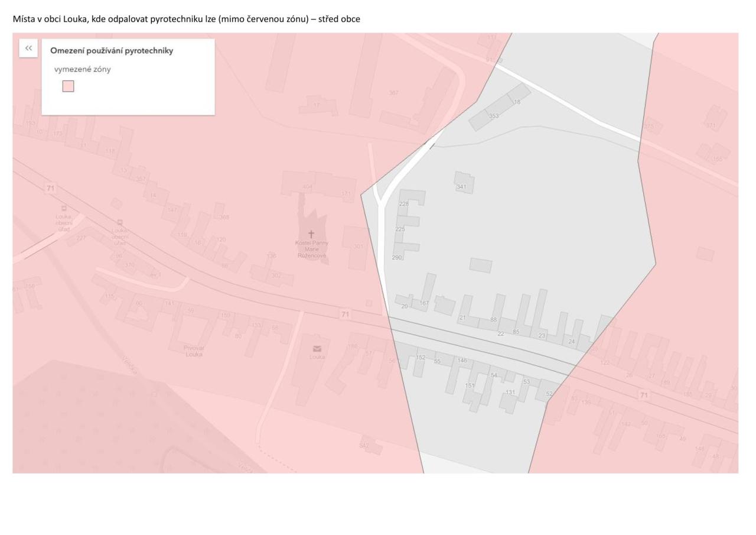Image resolution: width=756 pixels, height=535 pixels.
Task: Click the post office envelope icon
Action: [x=317, y=348]
